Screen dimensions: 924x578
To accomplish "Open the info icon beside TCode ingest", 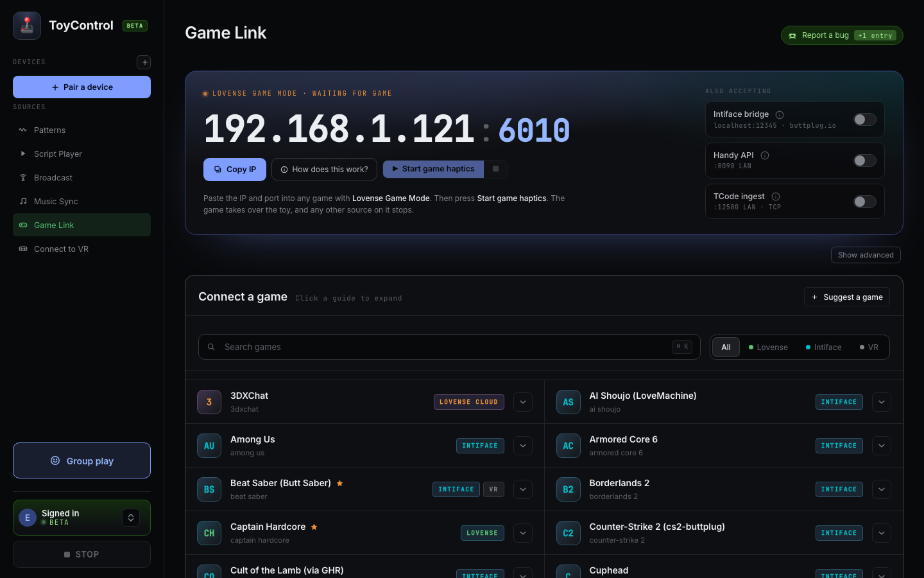I will pos(776,197).
